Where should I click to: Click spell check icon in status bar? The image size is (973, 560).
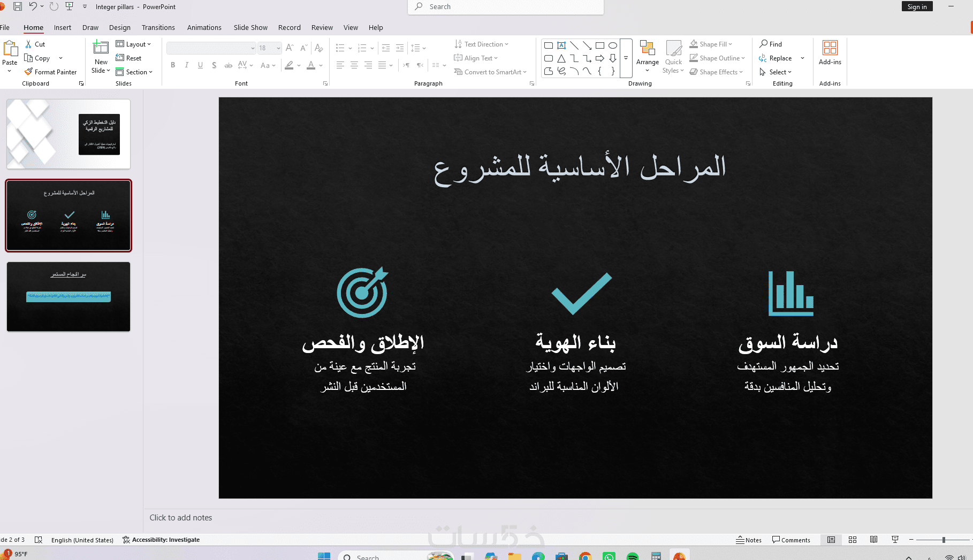tap(38, 540)
